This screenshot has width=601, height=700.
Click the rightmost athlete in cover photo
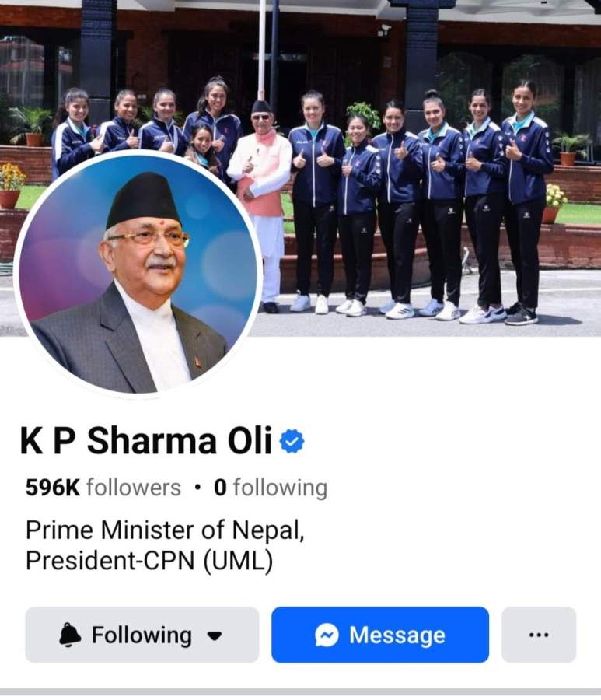tap(525, 201)
